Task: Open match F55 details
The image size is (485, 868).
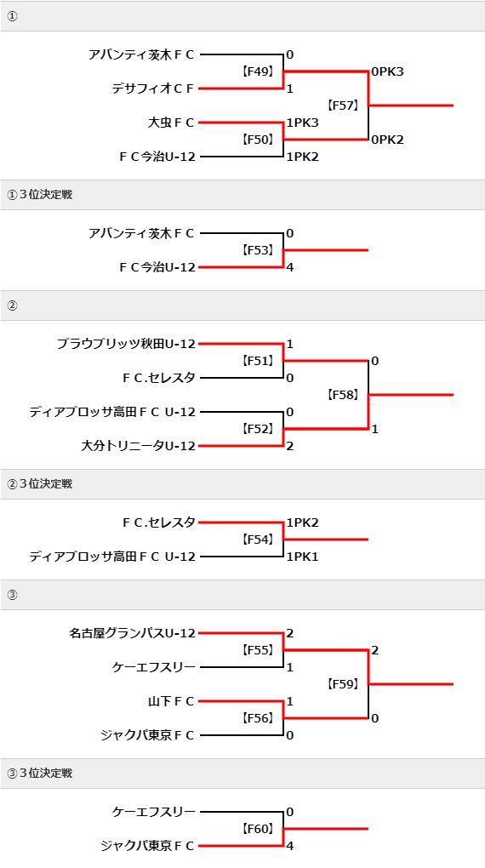Action: tap(258, 650)
